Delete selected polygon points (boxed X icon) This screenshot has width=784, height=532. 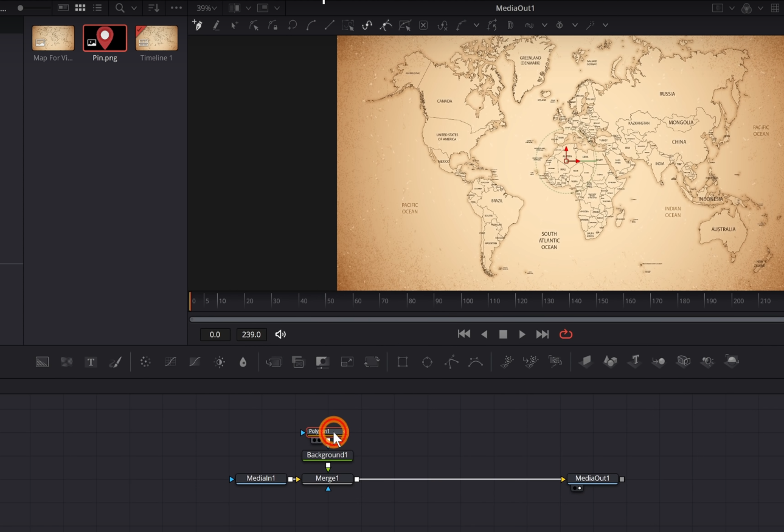pyautogui.click(x=424, y=25)
